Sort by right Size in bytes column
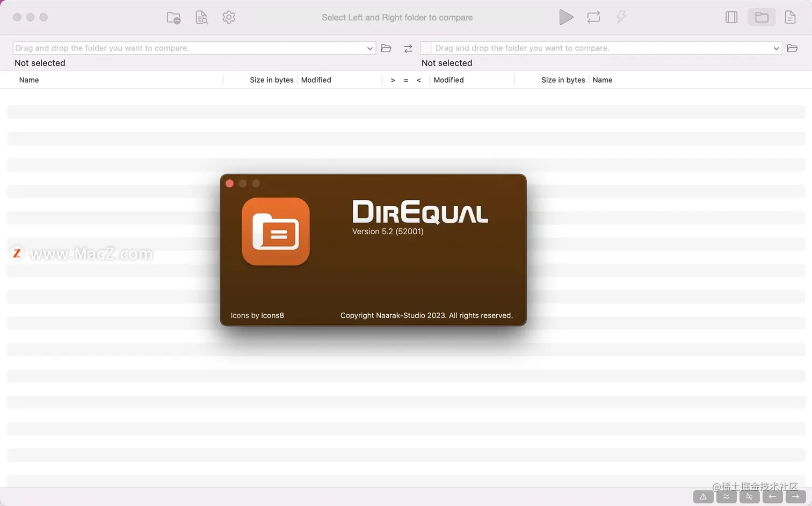 563,80
